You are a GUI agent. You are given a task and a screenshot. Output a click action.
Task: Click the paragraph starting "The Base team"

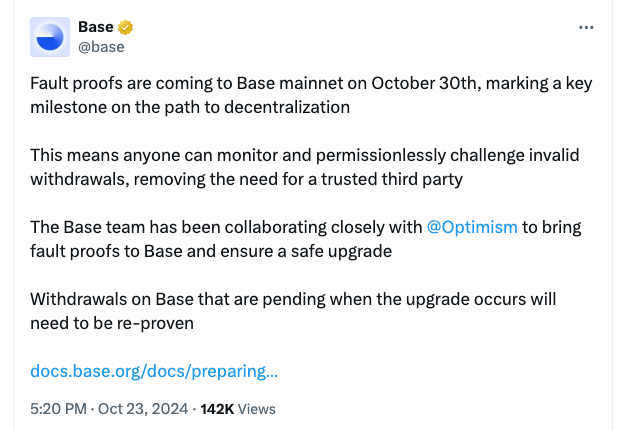pos(300,239)
